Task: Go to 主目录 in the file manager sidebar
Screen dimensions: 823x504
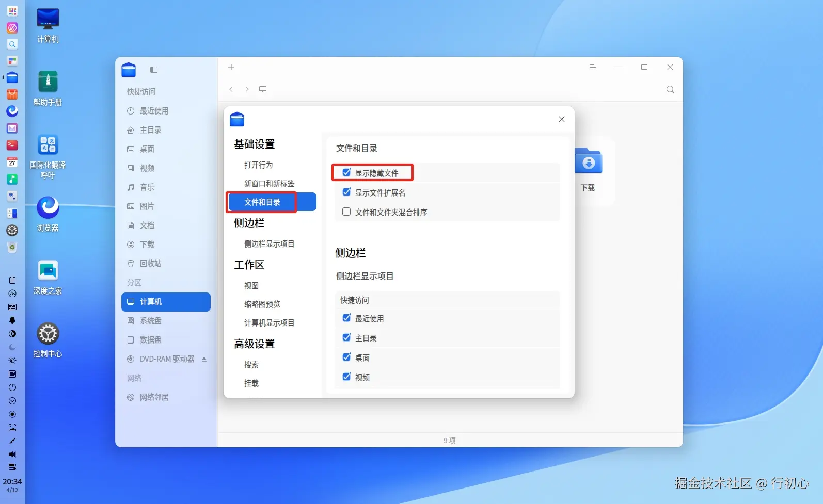Action: point(166,130)
